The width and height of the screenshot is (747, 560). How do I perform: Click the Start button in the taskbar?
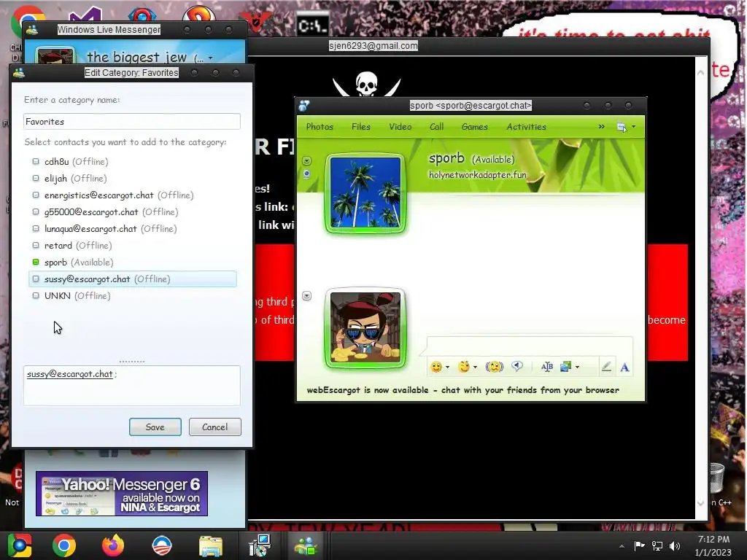[20, 545]
